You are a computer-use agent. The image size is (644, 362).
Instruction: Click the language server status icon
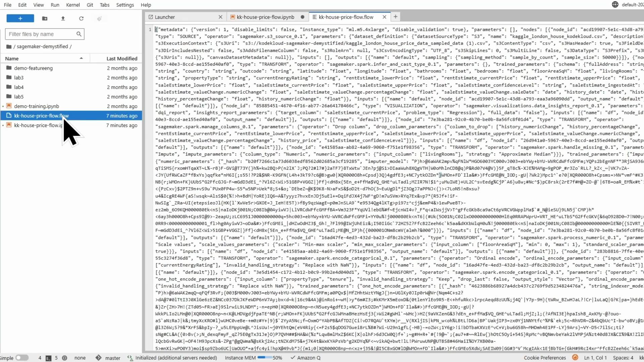pyautogui.click(x=130, y=358)
